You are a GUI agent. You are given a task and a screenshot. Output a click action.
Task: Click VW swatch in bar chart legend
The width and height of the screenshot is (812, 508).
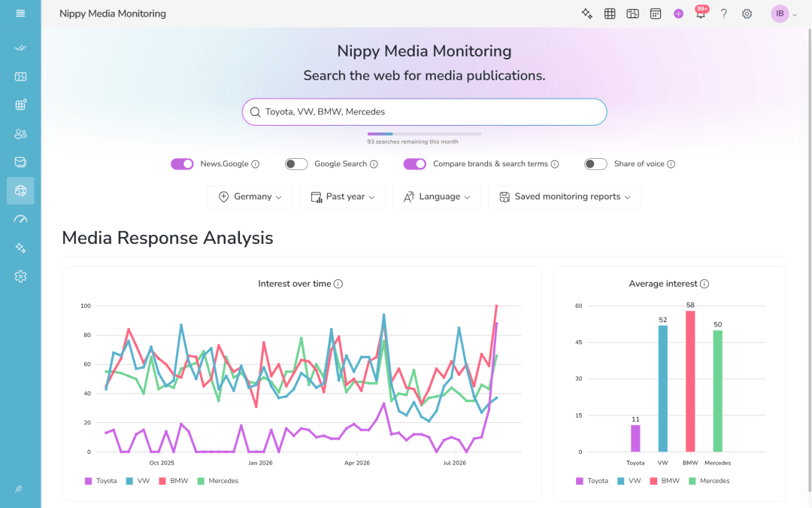click(621, 481)
